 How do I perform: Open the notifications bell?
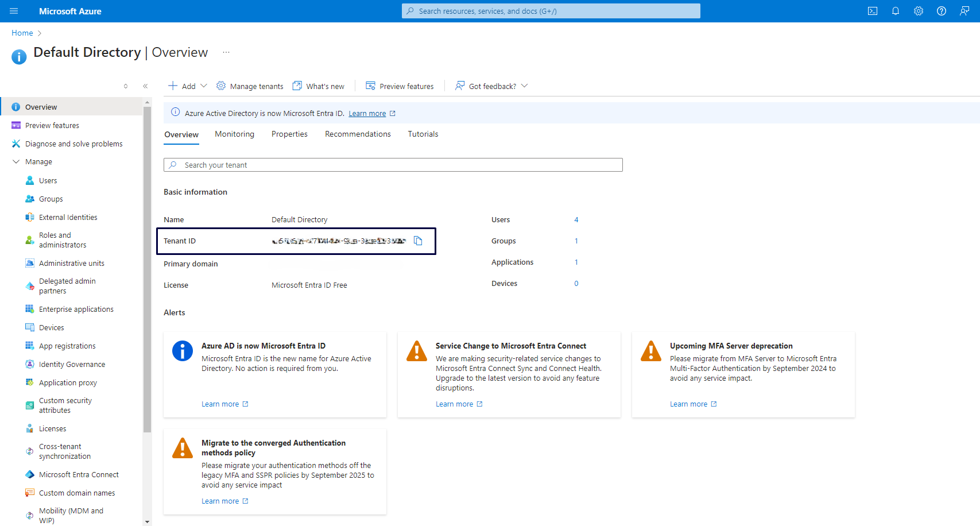click(x=895, y=11)
